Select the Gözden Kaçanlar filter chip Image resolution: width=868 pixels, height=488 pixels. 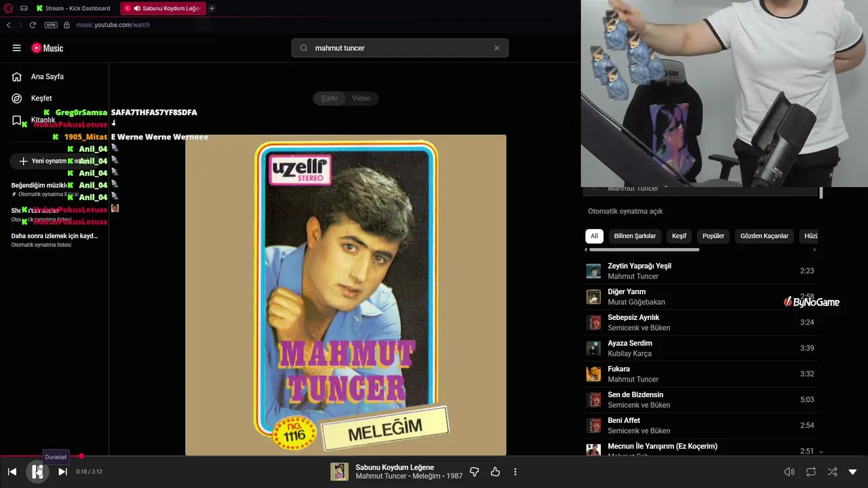[x=764, y=236]
